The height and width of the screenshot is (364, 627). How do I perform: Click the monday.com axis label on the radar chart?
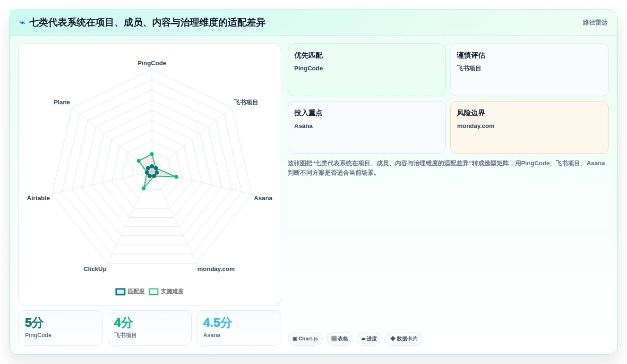pos(216,269)
